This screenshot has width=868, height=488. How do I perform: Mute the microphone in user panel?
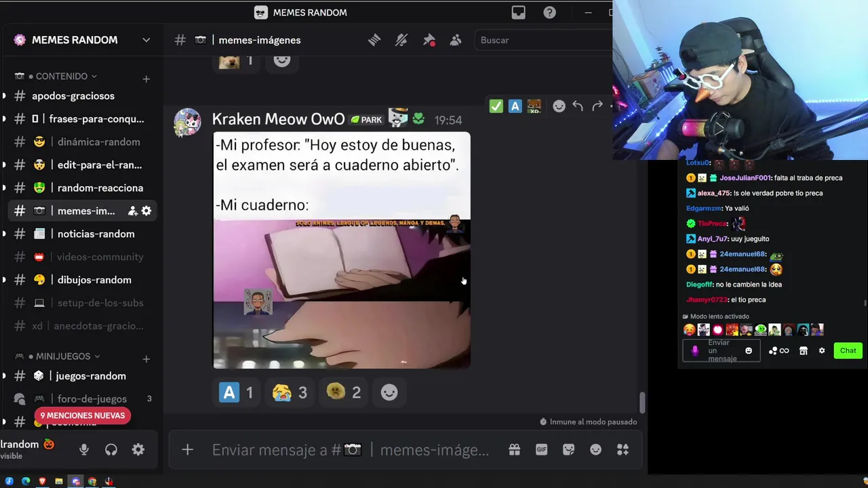click(84, 449)
